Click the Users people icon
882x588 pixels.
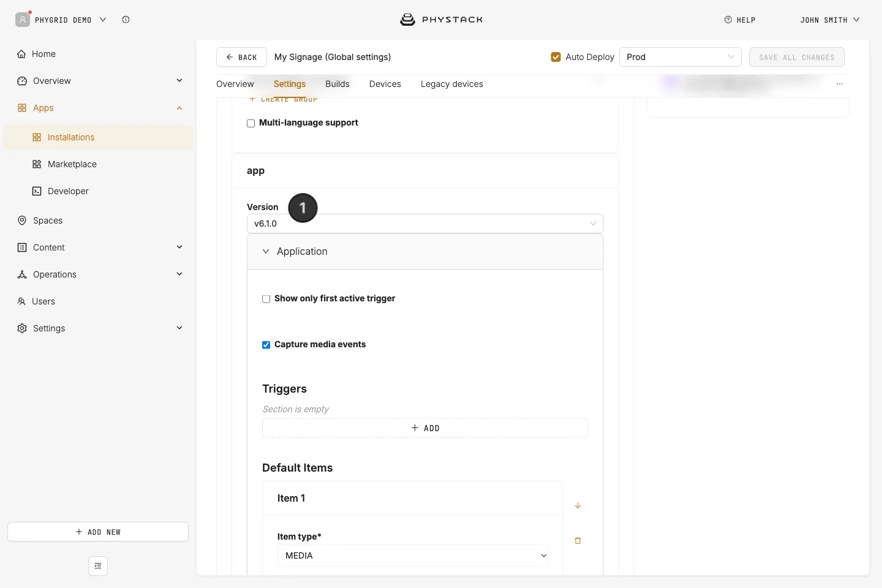coord(21,301)
